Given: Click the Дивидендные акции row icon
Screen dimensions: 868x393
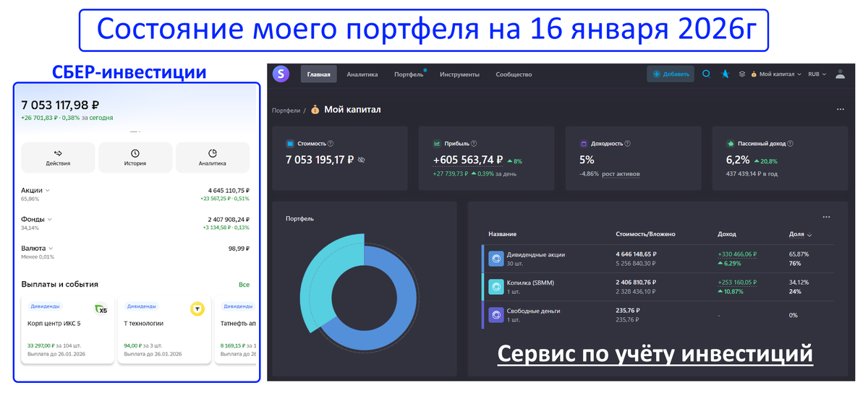Looking at the screenshot, I should coord(496,259).
